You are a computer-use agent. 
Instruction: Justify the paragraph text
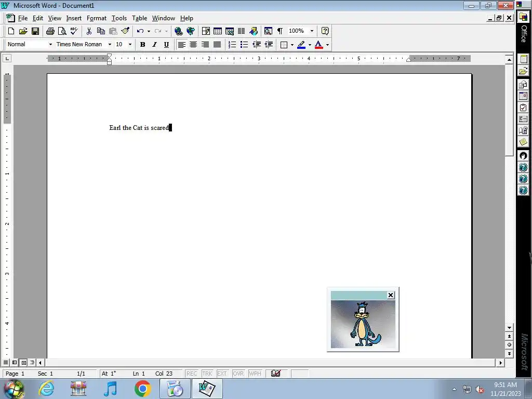(x=217, y=45)
